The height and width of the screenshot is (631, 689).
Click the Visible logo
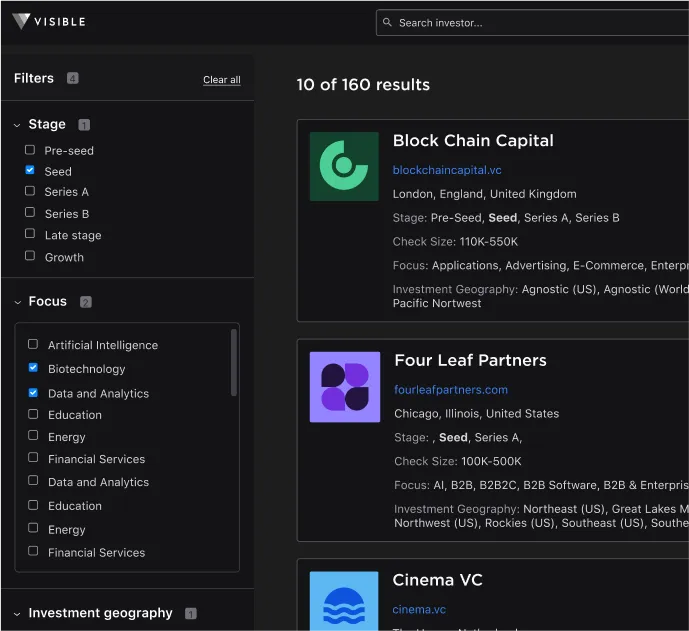[x=49, y=22]
